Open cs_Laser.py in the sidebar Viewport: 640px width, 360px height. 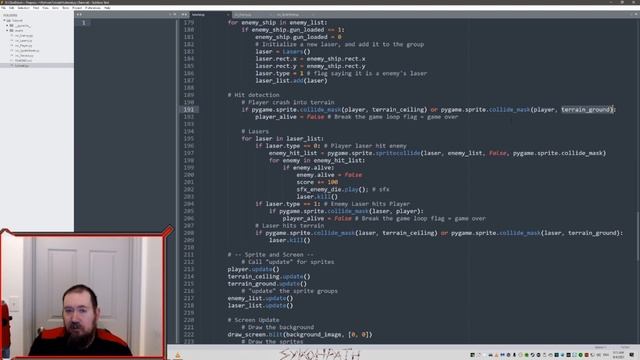click(23, 41)
